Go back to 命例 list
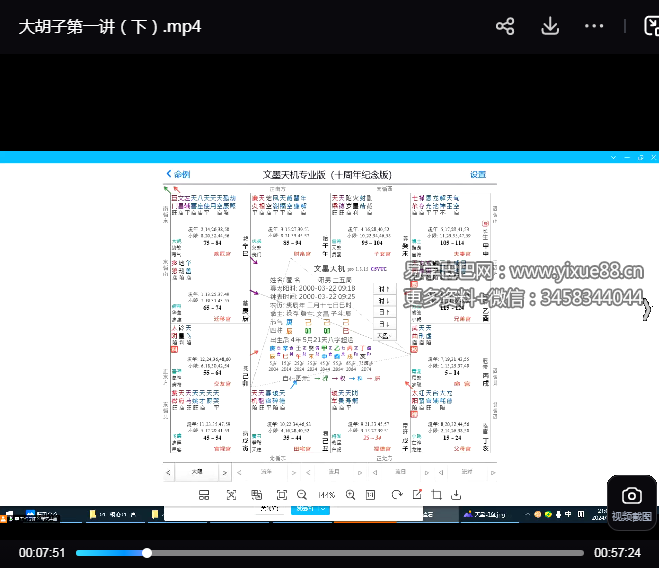 178,174
